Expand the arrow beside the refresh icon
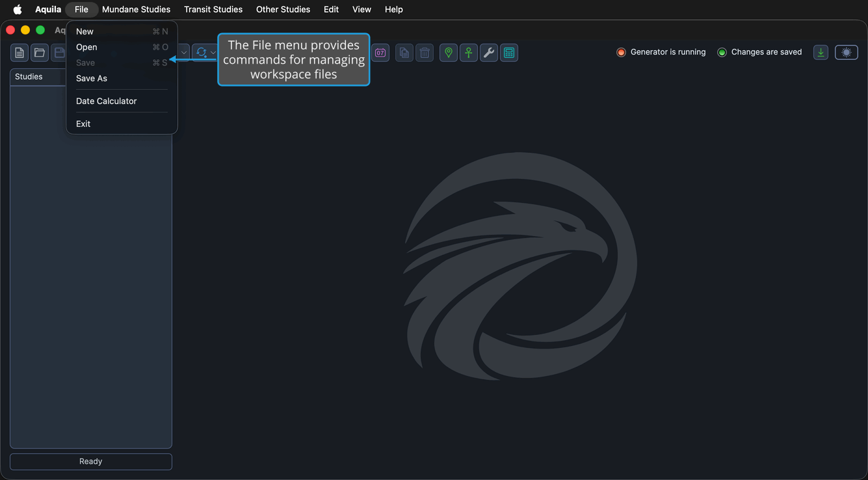The height and width of the screenshot is (480, 868). pyautogui.click(x=213, y=53)
